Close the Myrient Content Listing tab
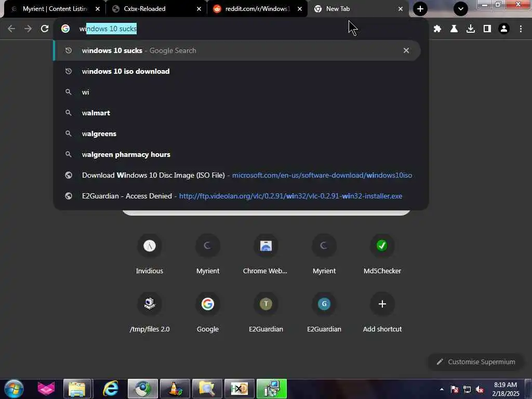532x399 pixels. click(98, 9)
